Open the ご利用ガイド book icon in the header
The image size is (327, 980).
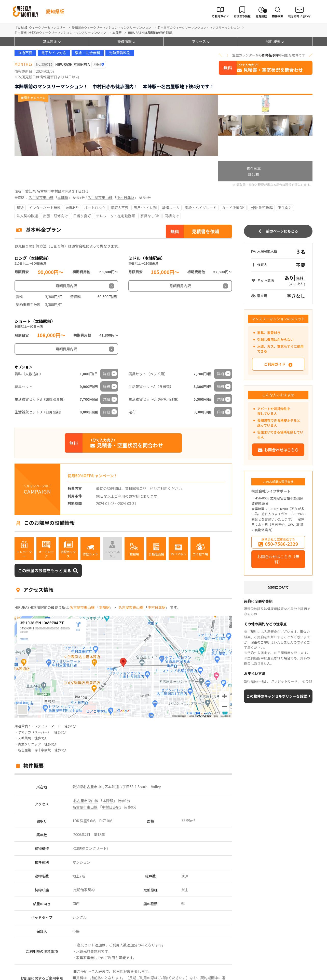pyautogui.click(x=220, y=12)
